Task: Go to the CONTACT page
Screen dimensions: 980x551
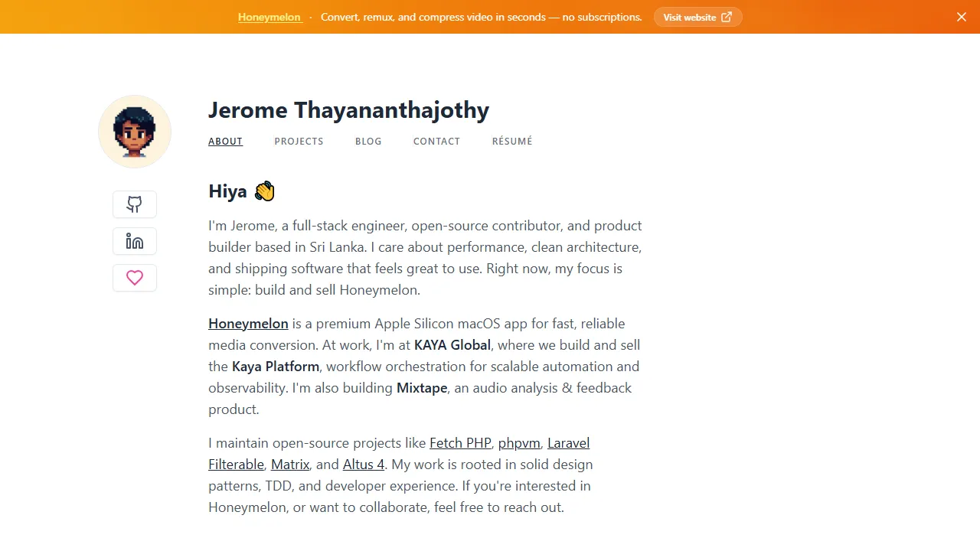Action: click(x=436, y=141)
